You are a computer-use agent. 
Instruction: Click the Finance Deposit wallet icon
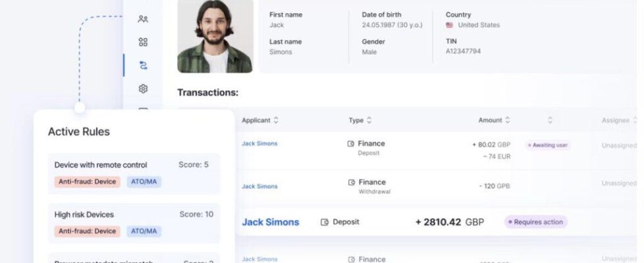(x=351, y=144)
